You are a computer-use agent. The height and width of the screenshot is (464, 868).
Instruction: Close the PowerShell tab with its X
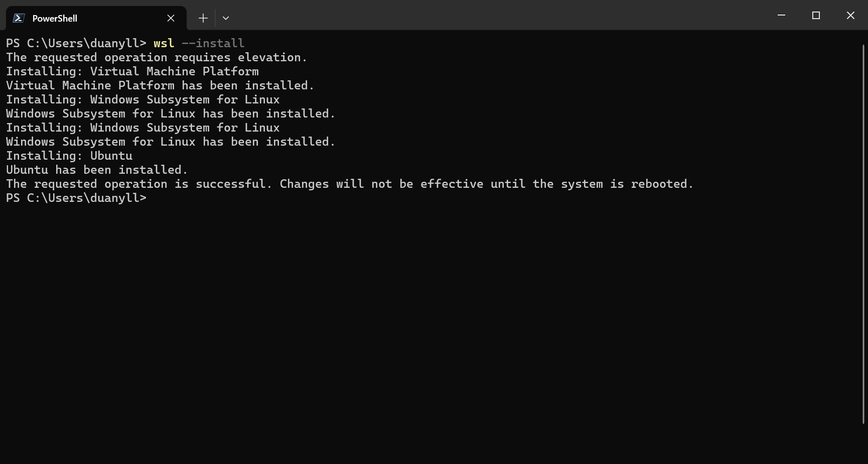171,18
